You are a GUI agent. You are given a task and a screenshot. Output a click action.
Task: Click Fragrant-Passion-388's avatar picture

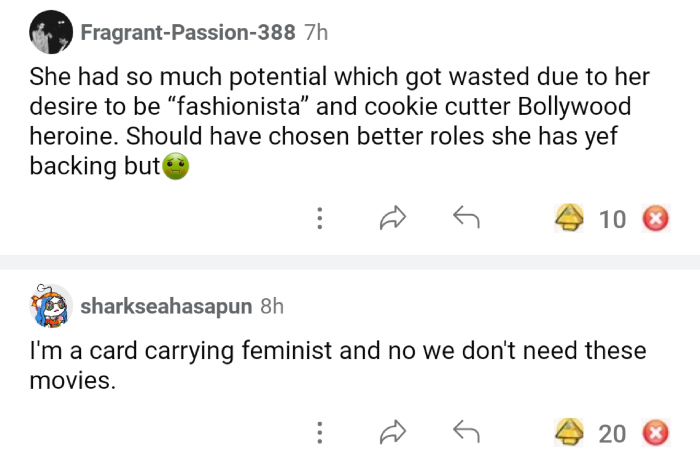coord(51,33)
